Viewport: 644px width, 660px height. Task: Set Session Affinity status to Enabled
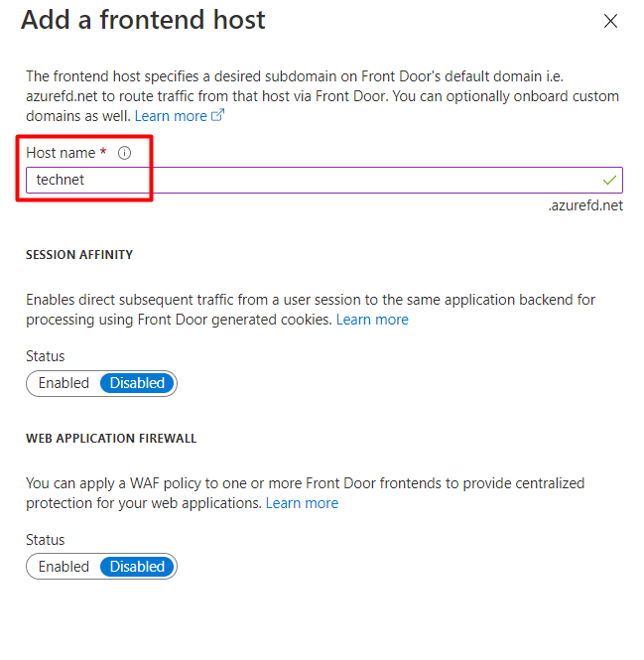point(64,383)
